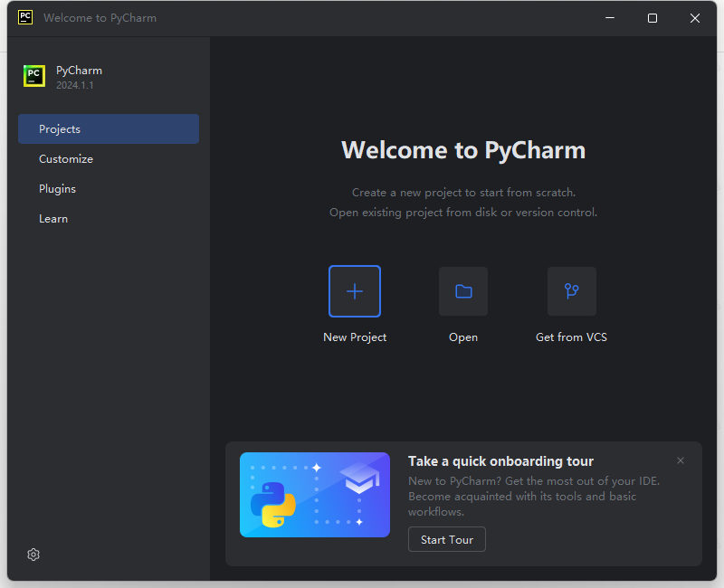724x588 pixels.
Task: Open the settings gear in the sidebar
Action: click(x=33, y=555)
